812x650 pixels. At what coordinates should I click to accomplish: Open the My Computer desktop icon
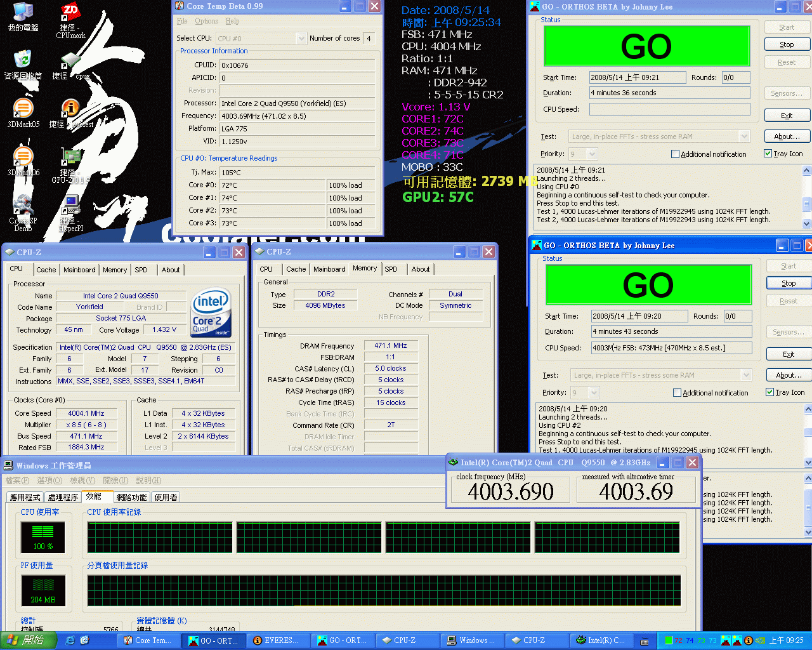click(x=23, y=17)
